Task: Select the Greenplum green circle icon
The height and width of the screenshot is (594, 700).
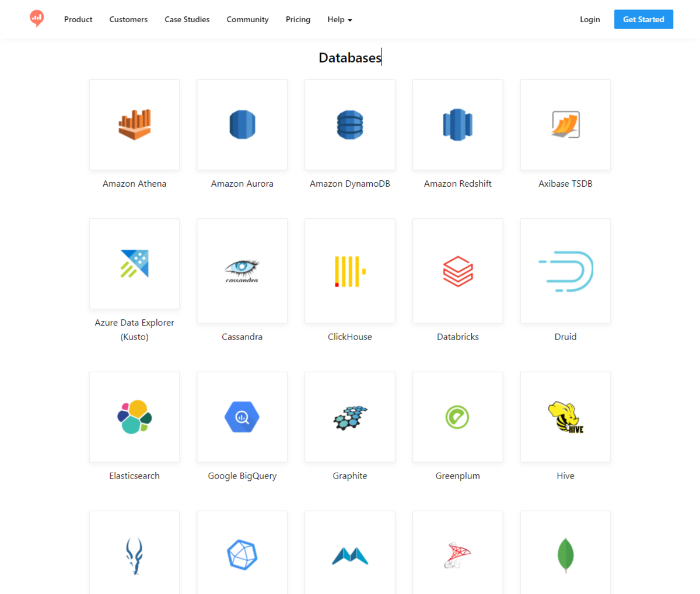Action: tap(458, 417)
